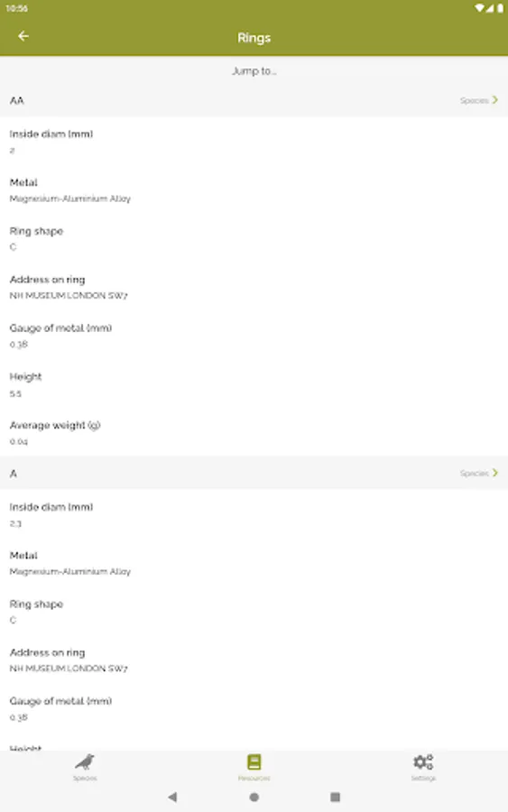
Task: Select AA Address on ring row
Action: click(254, 287)
